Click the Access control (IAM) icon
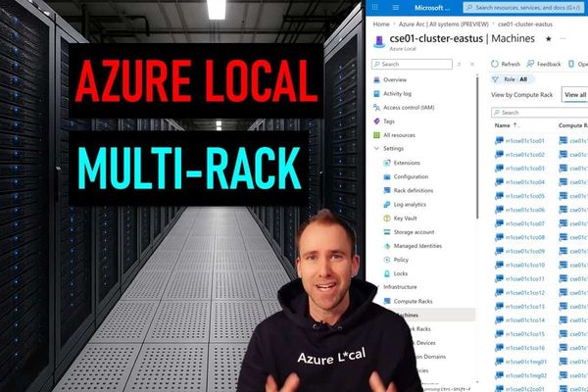588x392 pixels. click(377, 108)
